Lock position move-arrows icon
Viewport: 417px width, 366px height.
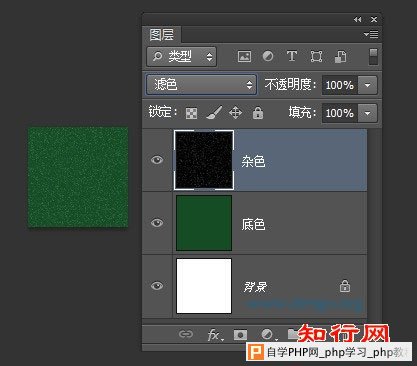pos(235,113)
